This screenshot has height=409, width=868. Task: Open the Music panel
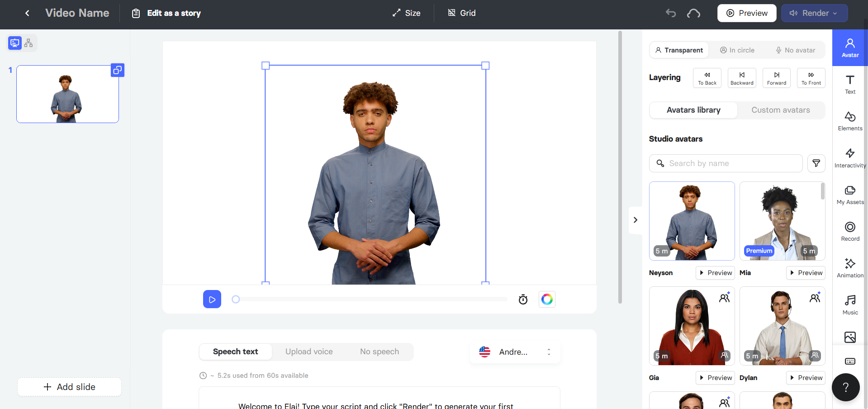tap(849, 304)
